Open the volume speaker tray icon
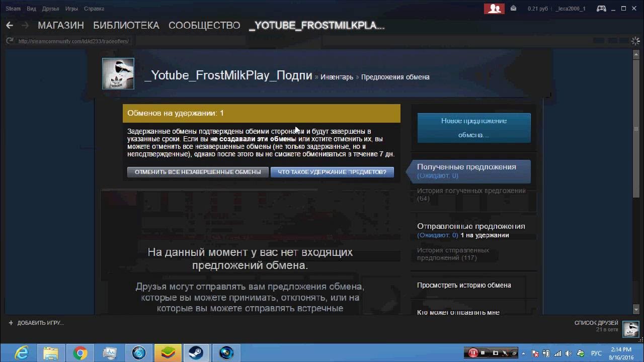This screenshot has height=362, width=644. [569, 353]
